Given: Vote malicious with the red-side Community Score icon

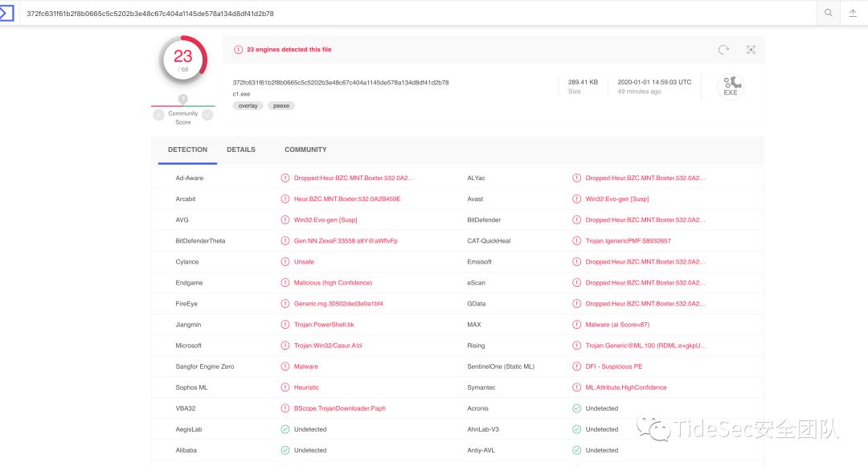Looking at the screenshot, I should pyautogui.click(x=159, y=114).
